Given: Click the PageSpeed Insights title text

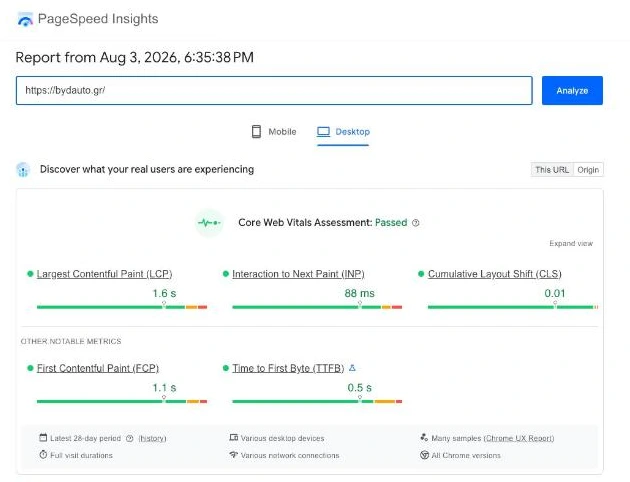Looking at the screenshot, I should (x=98, y=19).
